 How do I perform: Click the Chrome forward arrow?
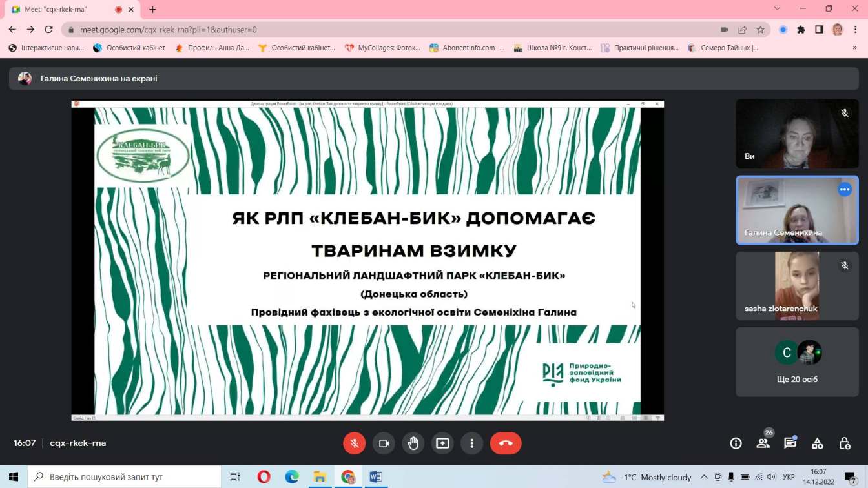[x=30, y=30]
